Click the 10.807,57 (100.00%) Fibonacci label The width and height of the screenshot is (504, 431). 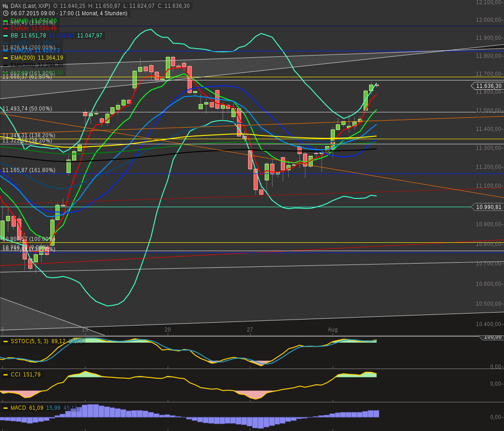[x=29, y=239]
